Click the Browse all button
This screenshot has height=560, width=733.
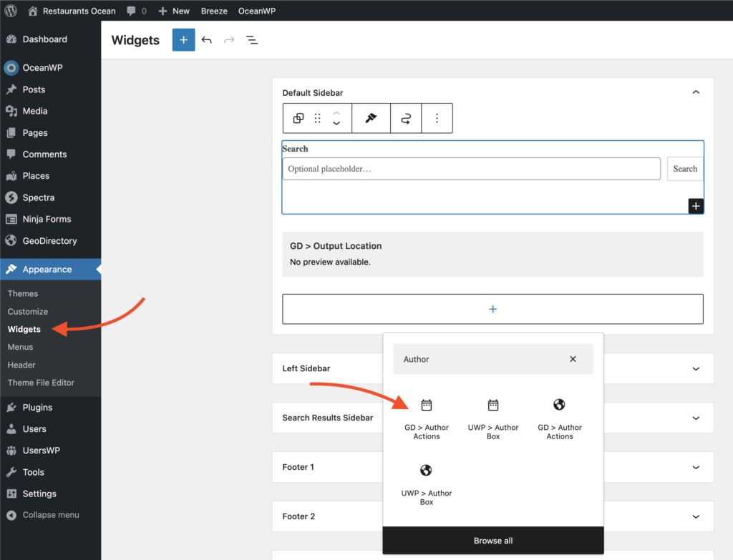point(493,541)
